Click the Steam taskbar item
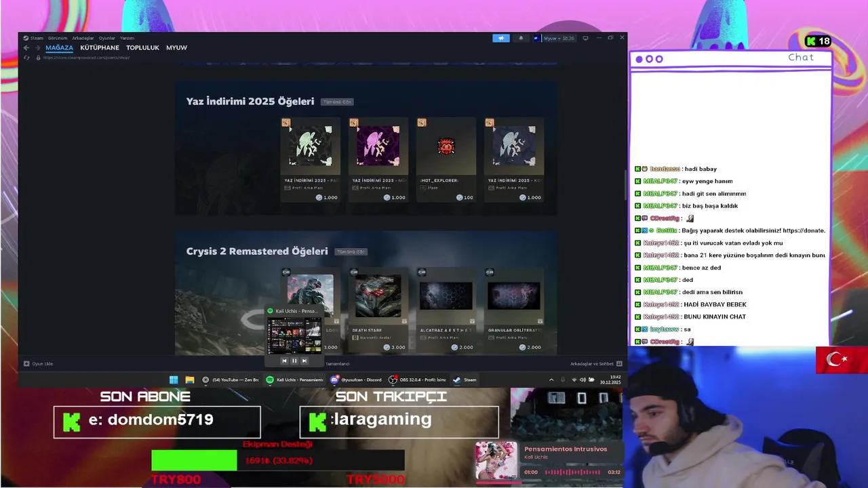The image size is (868, 488). pos(465,380)
